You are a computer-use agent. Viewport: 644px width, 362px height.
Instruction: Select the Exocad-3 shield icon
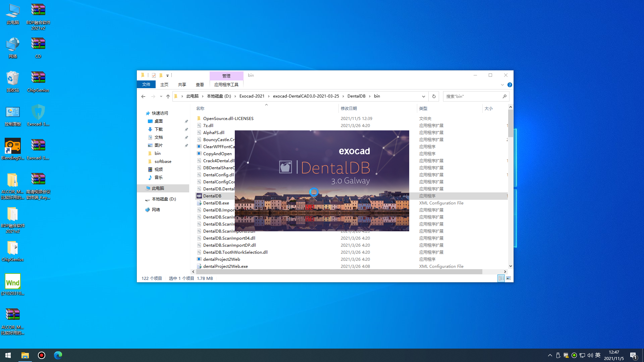[38, 116]
